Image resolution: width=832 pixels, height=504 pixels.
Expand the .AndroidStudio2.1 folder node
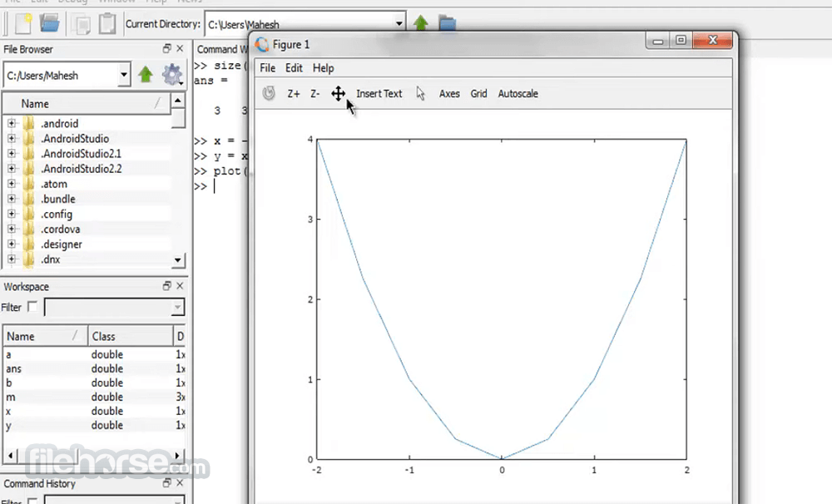click(11, 153)
